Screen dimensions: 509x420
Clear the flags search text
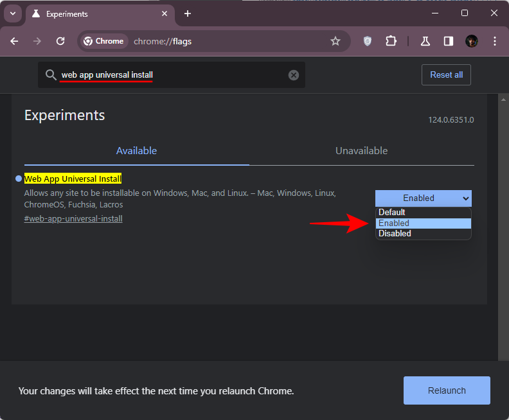pyautogui.click(x=294, y=75)
